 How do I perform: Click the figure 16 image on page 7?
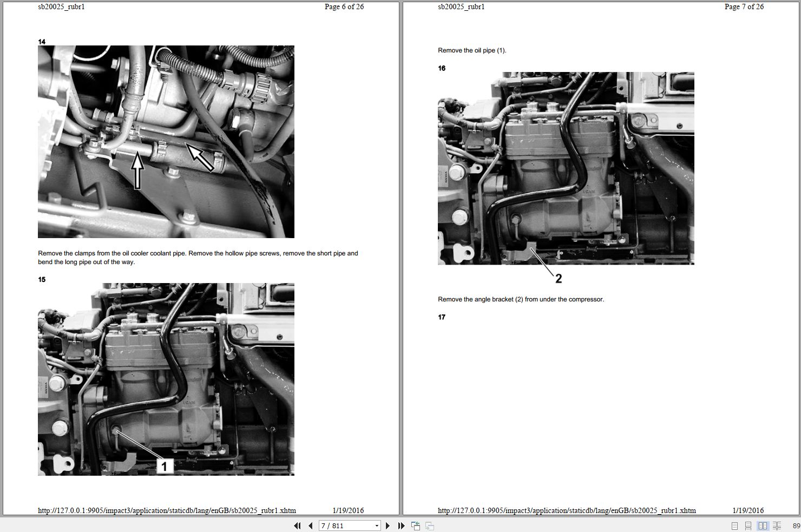(x=566, y=168)
